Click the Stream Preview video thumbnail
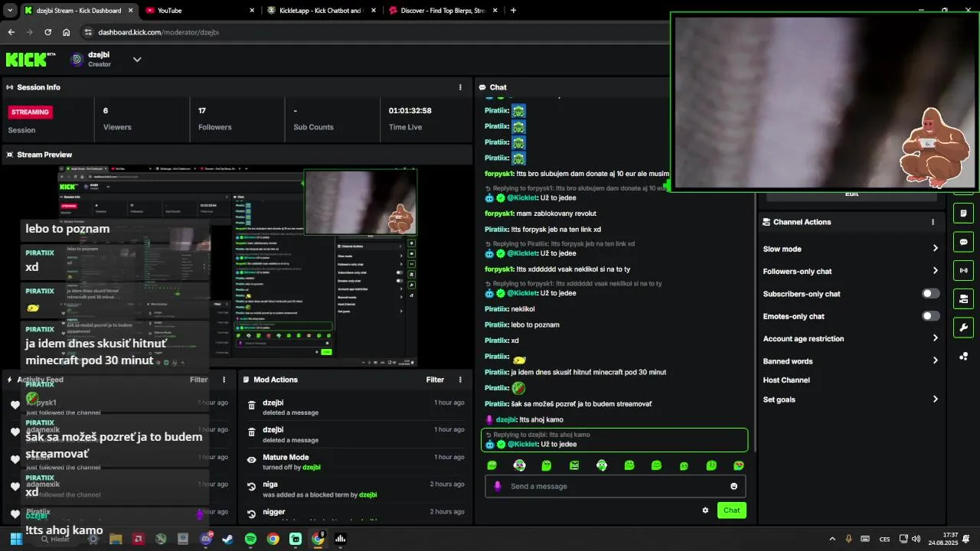 pyautogui.click(x=237, y=267)
